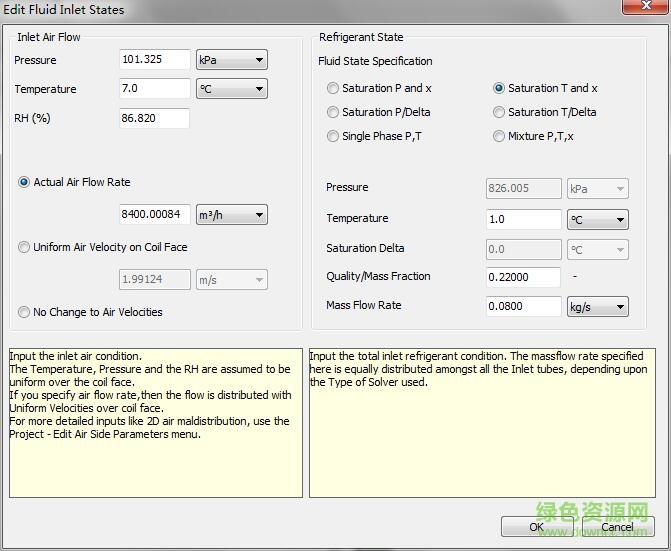
Task: Click the Cancel button
Action: pos(617,526)
